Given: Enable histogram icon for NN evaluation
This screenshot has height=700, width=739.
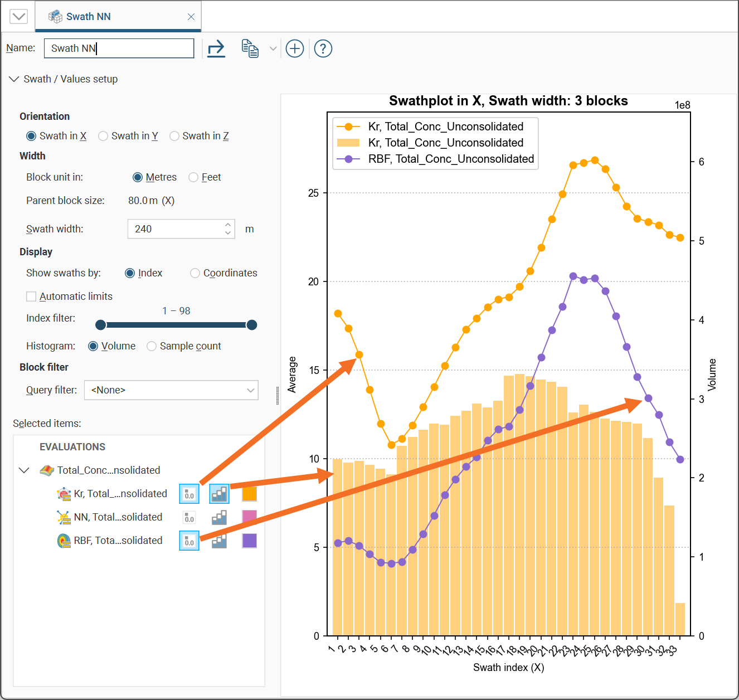Looking at the screenshot, I should pyautogui.click(x=219, y=518).
